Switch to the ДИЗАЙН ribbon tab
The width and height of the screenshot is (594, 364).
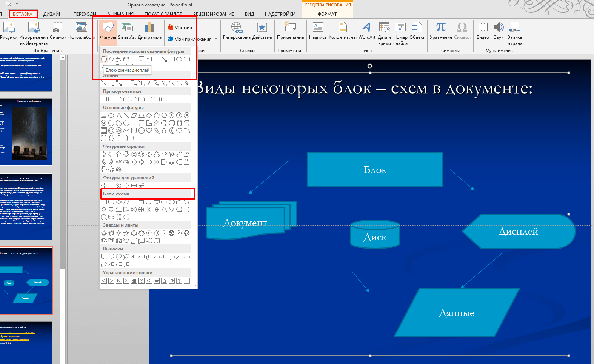coord(53,14)
